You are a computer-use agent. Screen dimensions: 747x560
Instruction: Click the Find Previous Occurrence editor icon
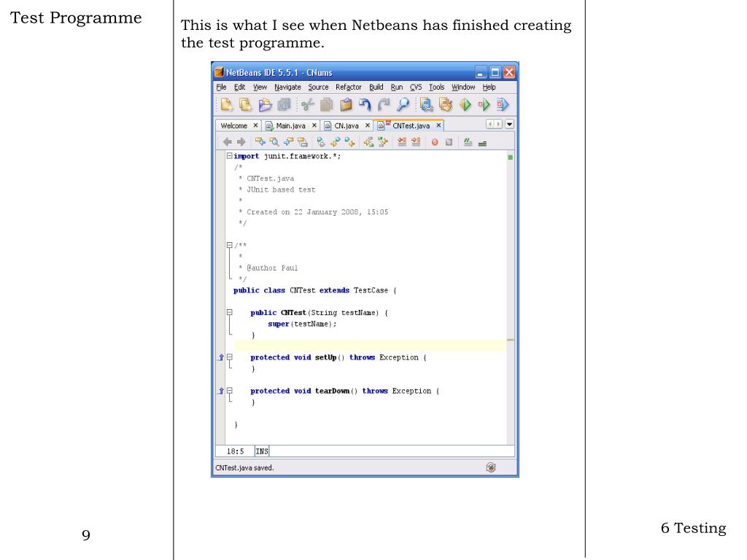(260, 142)
